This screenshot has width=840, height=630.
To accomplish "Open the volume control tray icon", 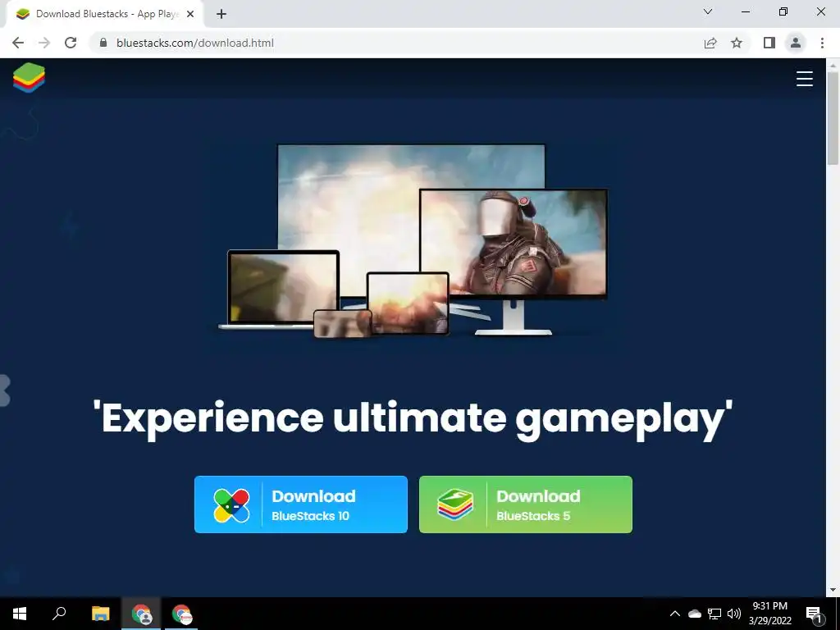I will (x=734, y=614).
